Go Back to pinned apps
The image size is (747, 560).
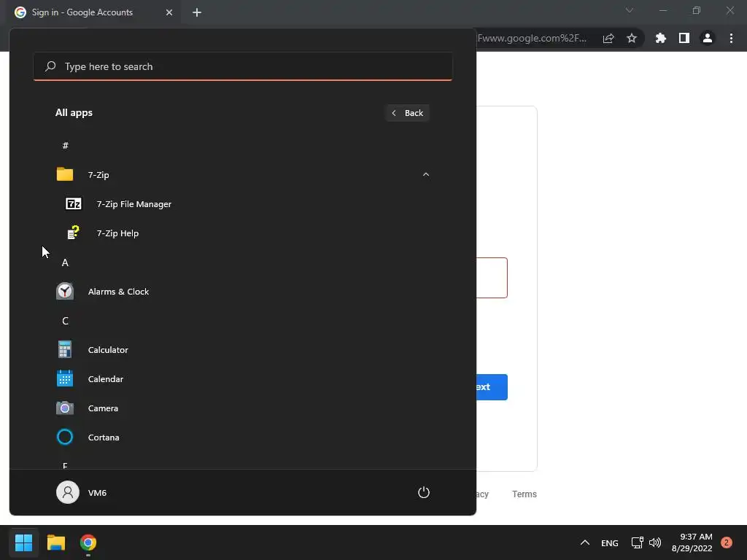pos(407,113)
